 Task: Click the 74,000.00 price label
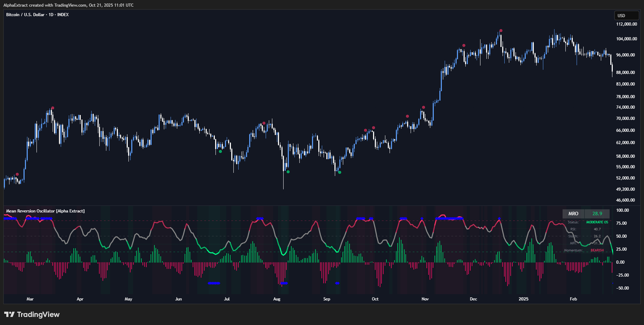coord(625,107)
